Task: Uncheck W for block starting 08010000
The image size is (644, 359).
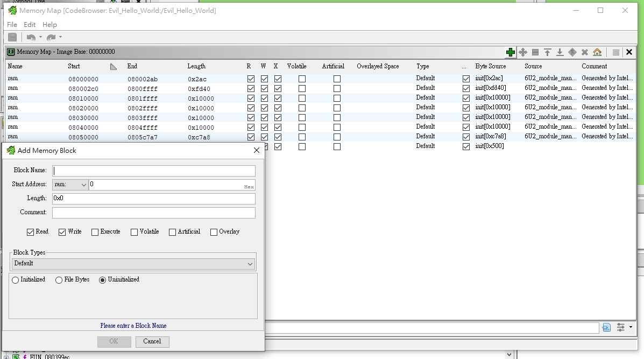Action: [x=265, y=98]
